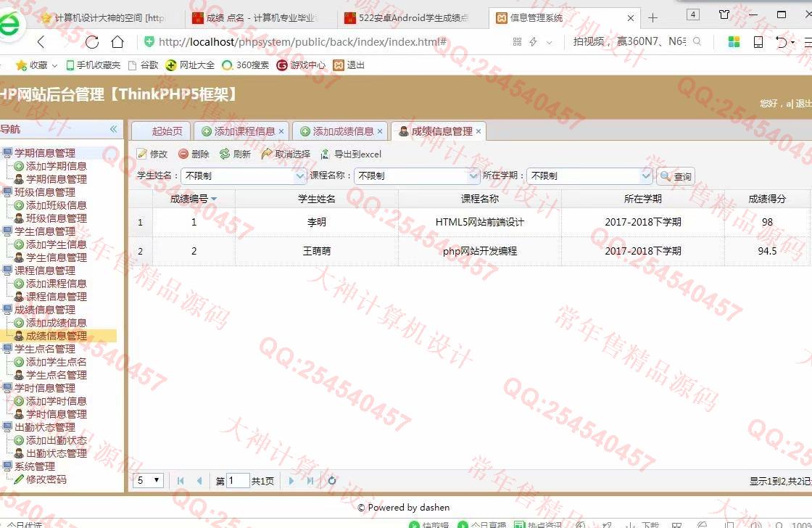Open the page size dropdown showing 5
This screenshot has height=528, width=812.
(x=148, y=480)
